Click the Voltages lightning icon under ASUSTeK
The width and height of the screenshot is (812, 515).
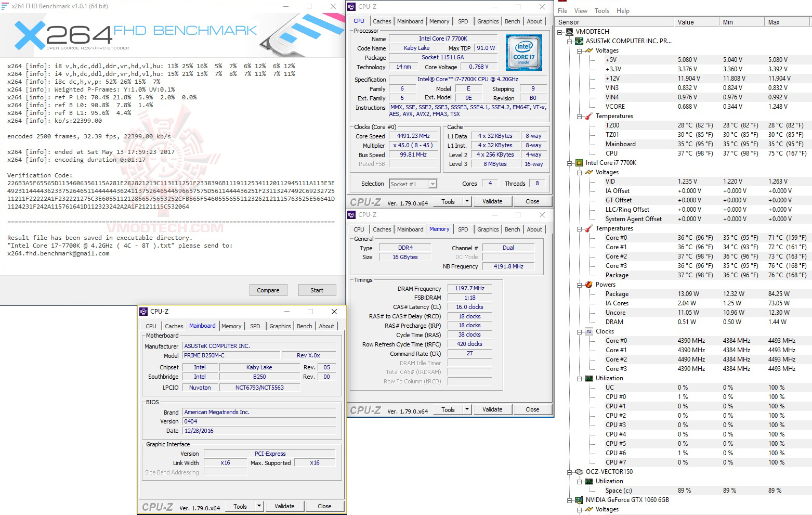pyautogui.click(x=588, y=50)
